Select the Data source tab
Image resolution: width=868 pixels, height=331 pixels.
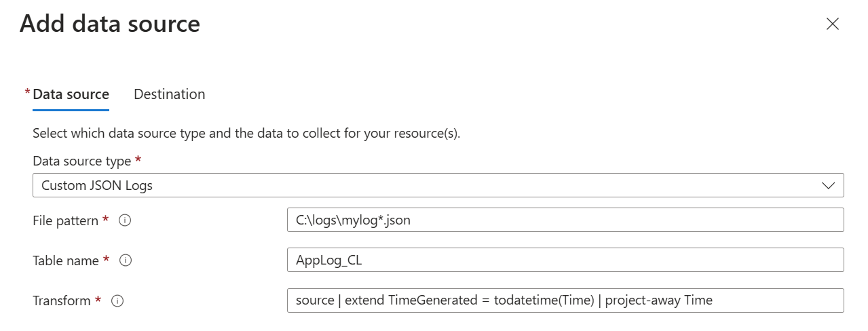point(71,94)
